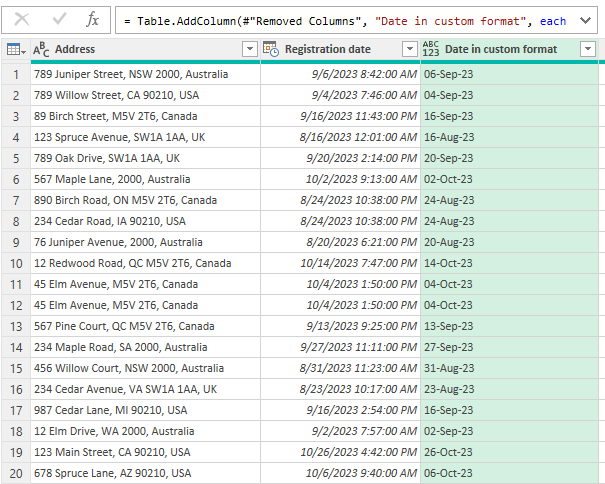Click cell 678 Spruce Lane, AZ 90210, USA
This screenshot has height=484, width=605.
(145, 473)
